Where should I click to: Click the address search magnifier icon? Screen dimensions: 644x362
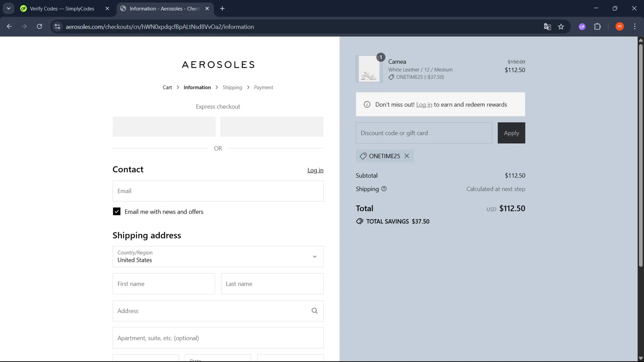pyautogui.click(x=315, y=311)
